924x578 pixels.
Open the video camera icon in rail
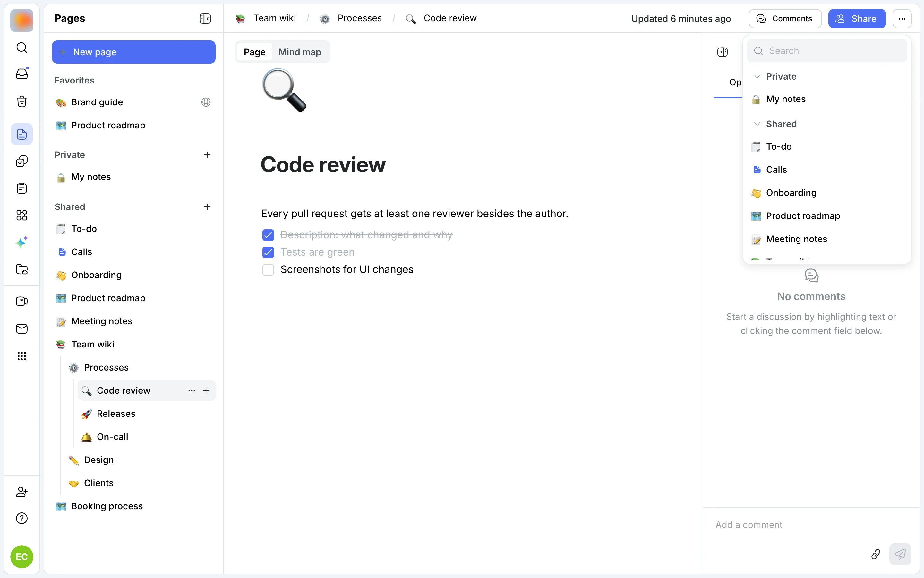[22, 301]
